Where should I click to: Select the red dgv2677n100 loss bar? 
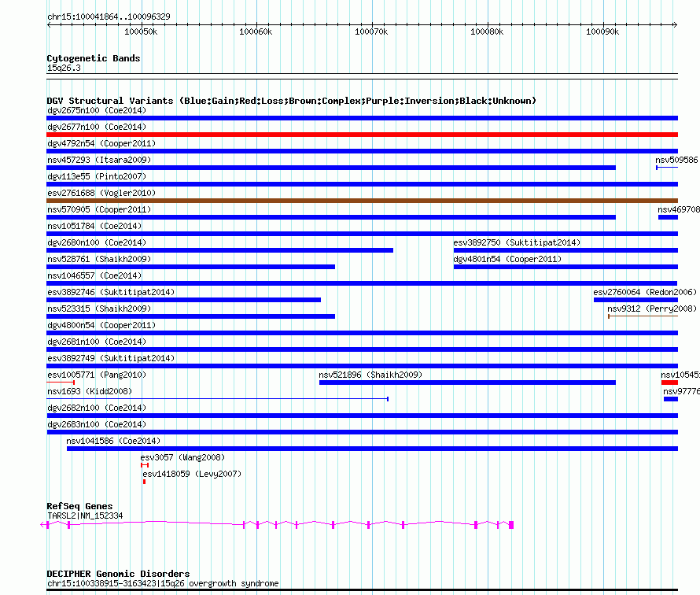point(362,135)
